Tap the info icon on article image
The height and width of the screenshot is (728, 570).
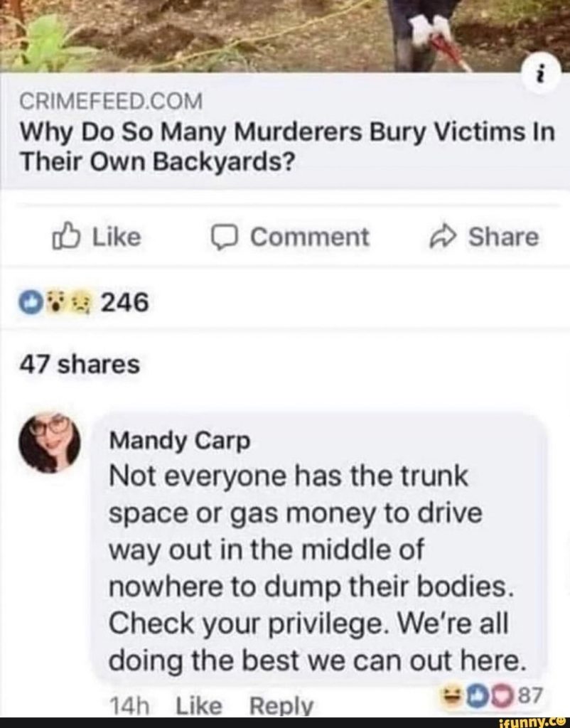coord(540,77)
